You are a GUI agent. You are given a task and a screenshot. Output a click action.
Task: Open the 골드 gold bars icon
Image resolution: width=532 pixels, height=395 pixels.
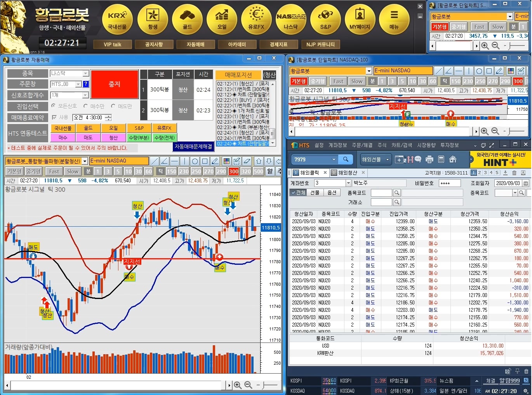click(187, 19)
